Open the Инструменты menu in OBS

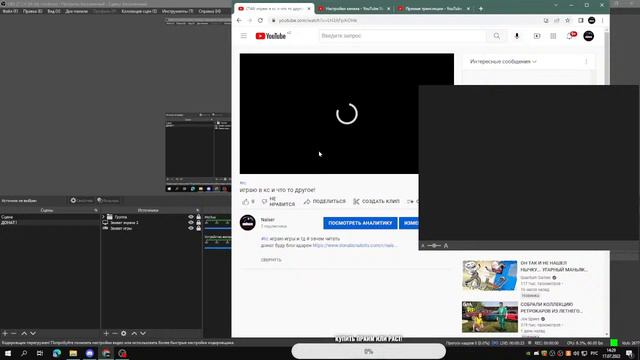click(x=178, y=11)
